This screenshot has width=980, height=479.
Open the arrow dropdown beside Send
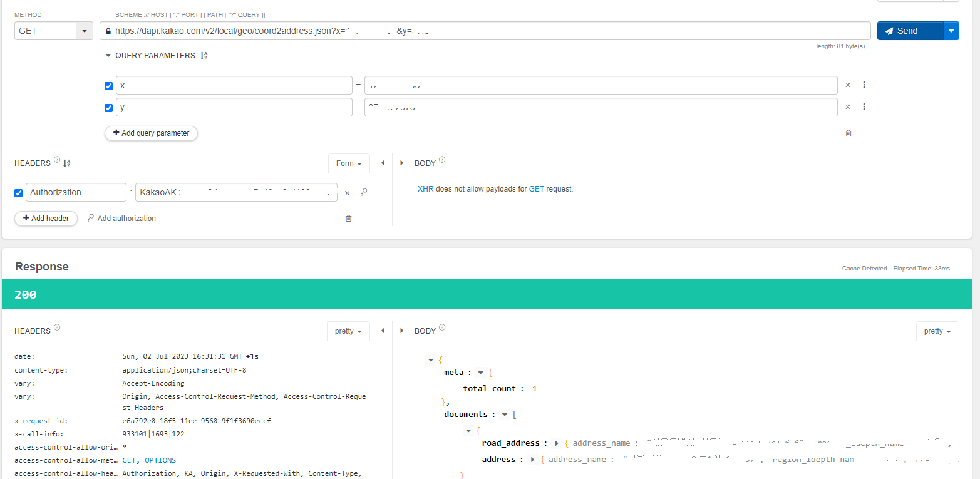tap(951, 31)
